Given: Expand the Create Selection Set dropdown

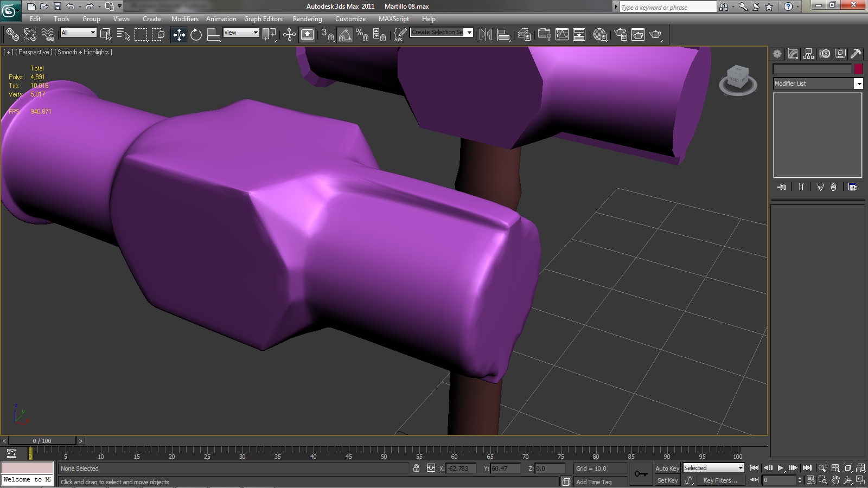Looking at the screenshot, I should (469, 33).
